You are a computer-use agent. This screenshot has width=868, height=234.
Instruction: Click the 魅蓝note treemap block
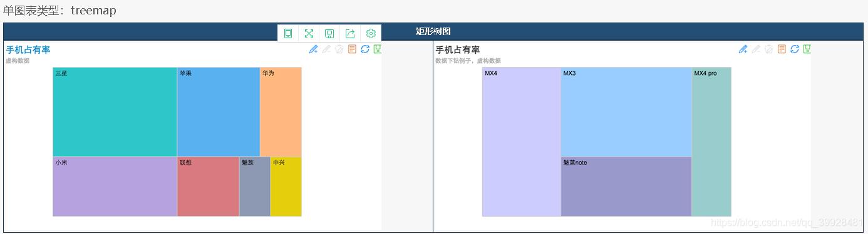tap(626, 186)
